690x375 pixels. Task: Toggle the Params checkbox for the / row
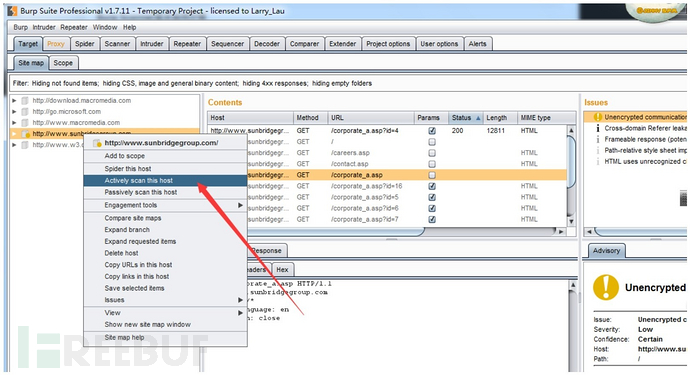click(432, 142)
